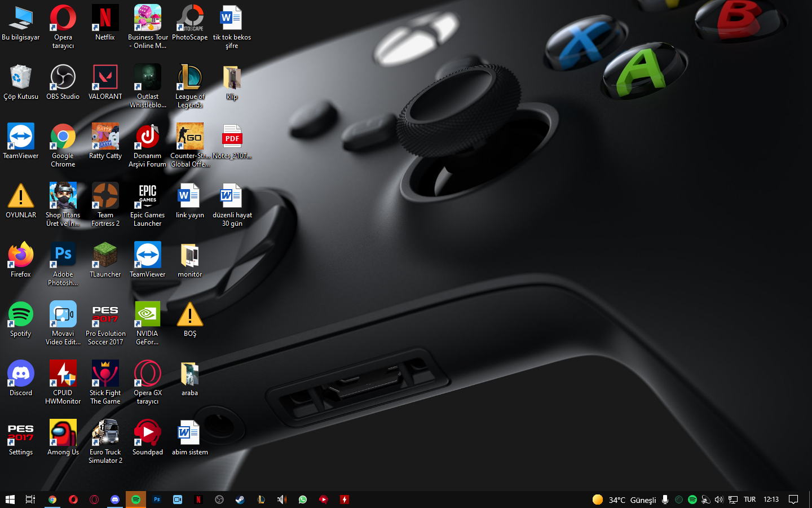Select the VALORANT desktop shortcut
The width and height of the screenshot is (812, 508).
pyautogui.click(x=105, y=82)
